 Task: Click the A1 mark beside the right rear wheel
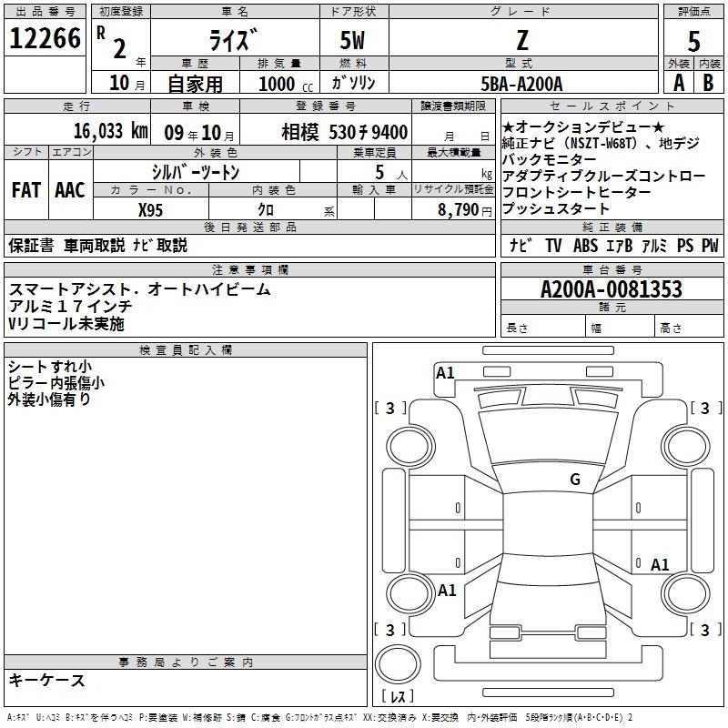click(x=660, y=565)
